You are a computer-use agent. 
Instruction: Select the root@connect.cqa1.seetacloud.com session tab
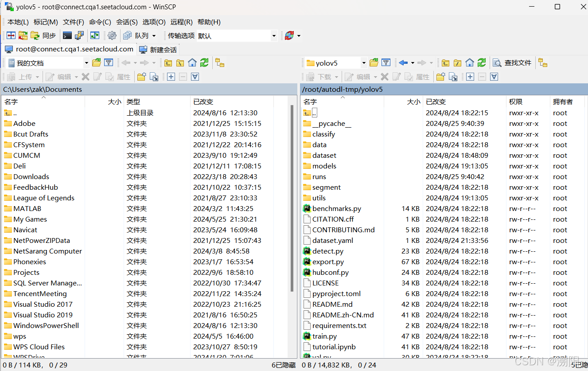[69, 49]
